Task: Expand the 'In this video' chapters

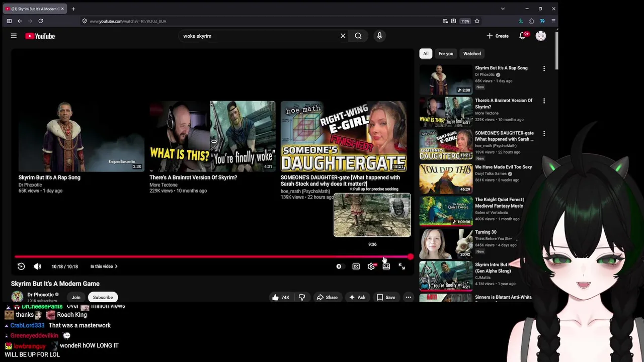Action: click(x=104, y=266)
